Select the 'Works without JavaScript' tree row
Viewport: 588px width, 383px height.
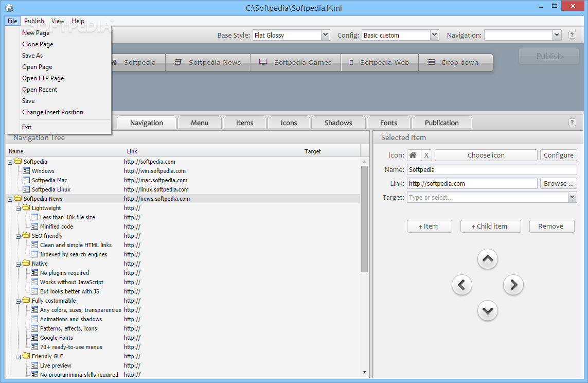pyautogui.click(x=184, y=282)
